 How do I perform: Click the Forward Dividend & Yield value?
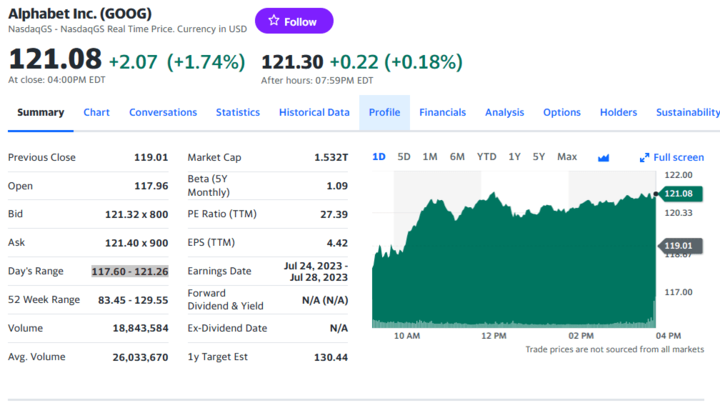pyautogui.click(x=325, y=300)
